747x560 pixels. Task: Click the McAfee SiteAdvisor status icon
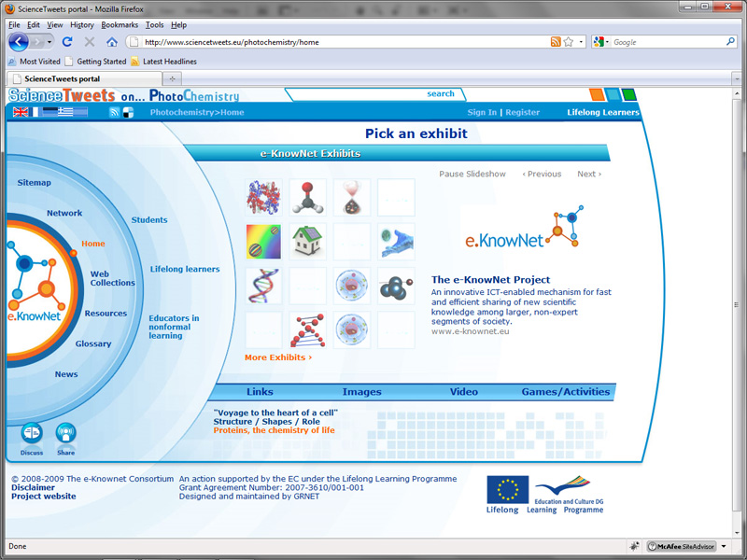click(682, 546)
